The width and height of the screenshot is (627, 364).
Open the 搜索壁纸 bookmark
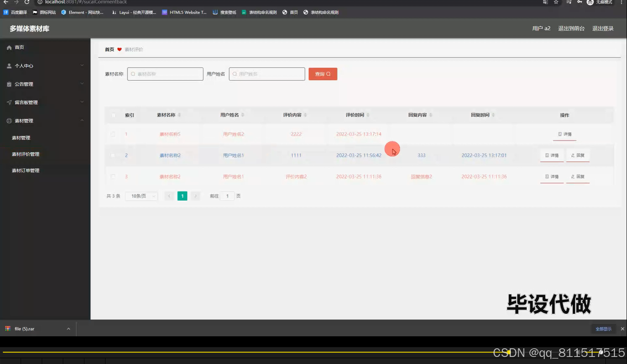225,12
